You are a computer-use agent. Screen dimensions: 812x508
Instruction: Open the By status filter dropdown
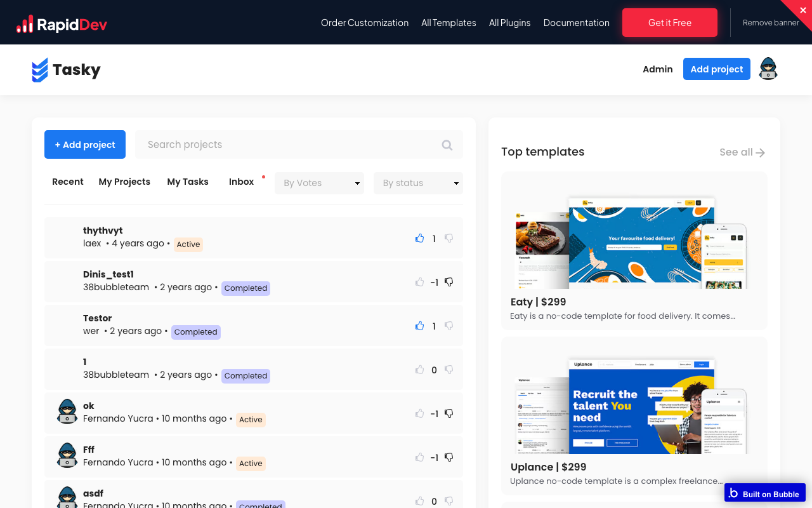418,183
